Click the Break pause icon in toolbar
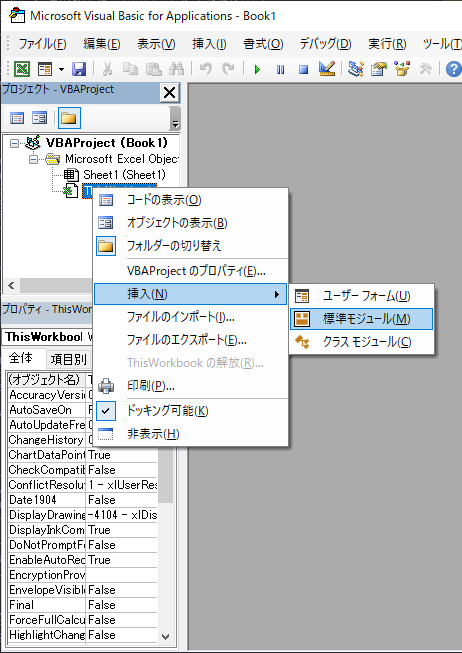The image size is (462, 653). (x=280, y=69)
